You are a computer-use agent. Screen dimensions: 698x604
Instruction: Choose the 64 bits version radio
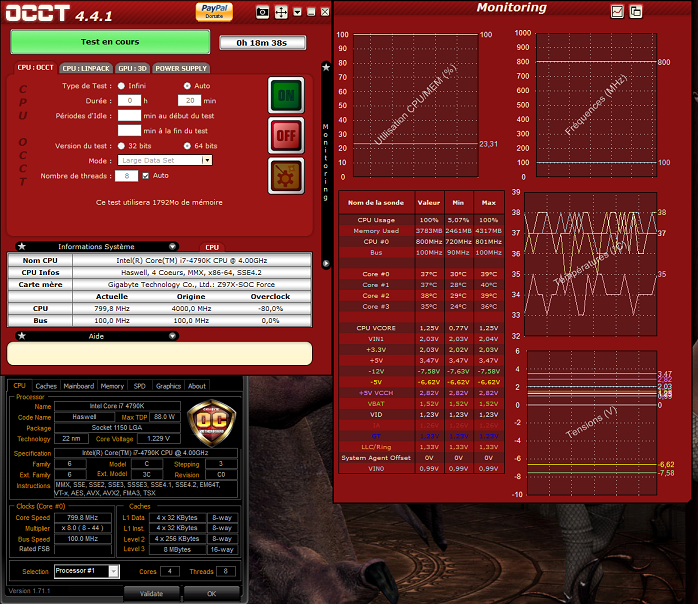[187, 146]
